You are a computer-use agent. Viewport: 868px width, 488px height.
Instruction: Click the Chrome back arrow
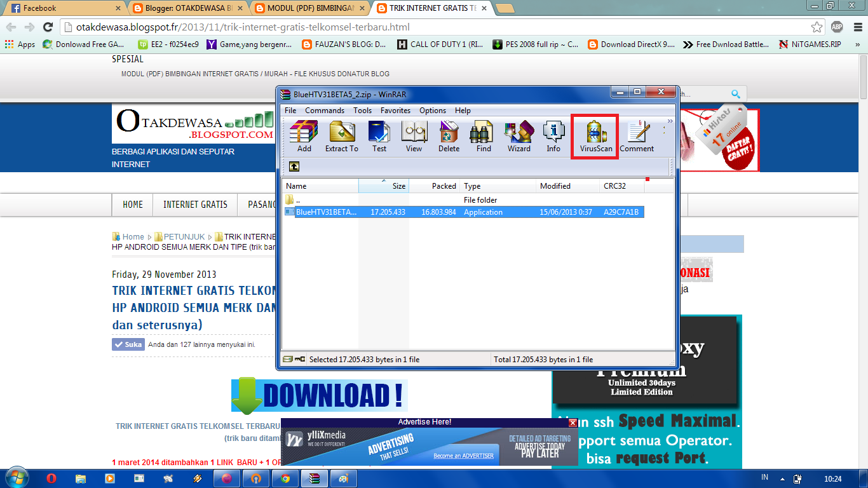coord(11,27)
